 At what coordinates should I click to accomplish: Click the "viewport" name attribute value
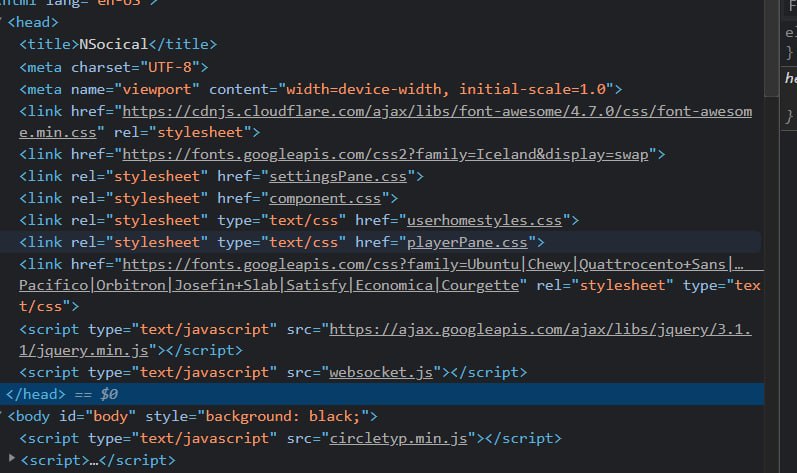click(x=157, y=89)
